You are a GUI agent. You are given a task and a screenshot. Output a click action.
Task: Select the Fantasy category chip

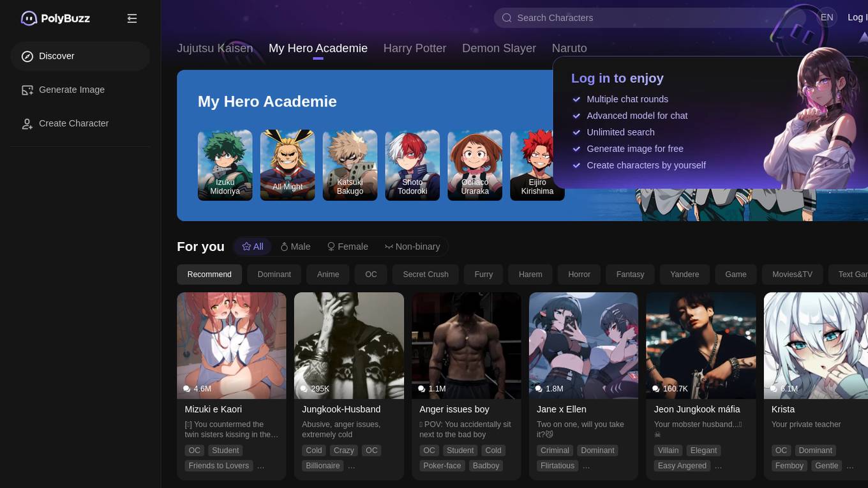[x=631, y=275]
